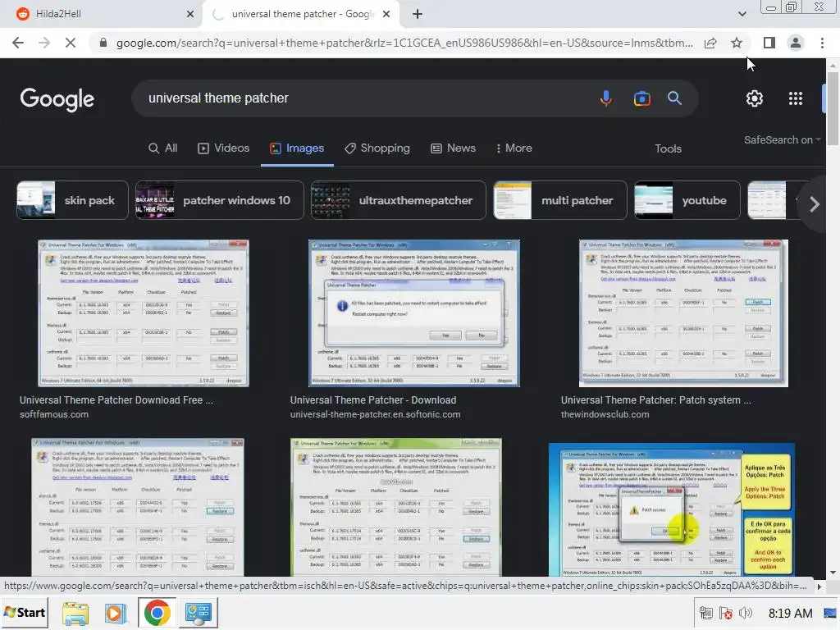Open softfamous.com image thumbnail

tap(143, 313)
